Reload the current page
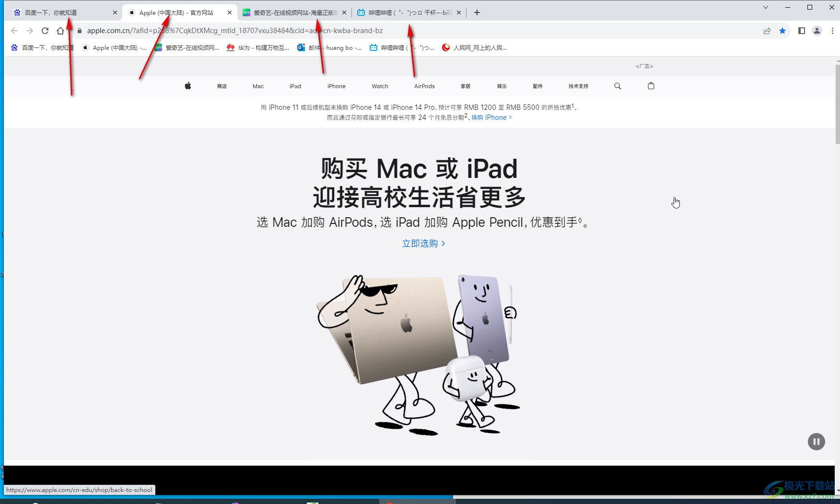840x504 pixels. click(45, 31)
